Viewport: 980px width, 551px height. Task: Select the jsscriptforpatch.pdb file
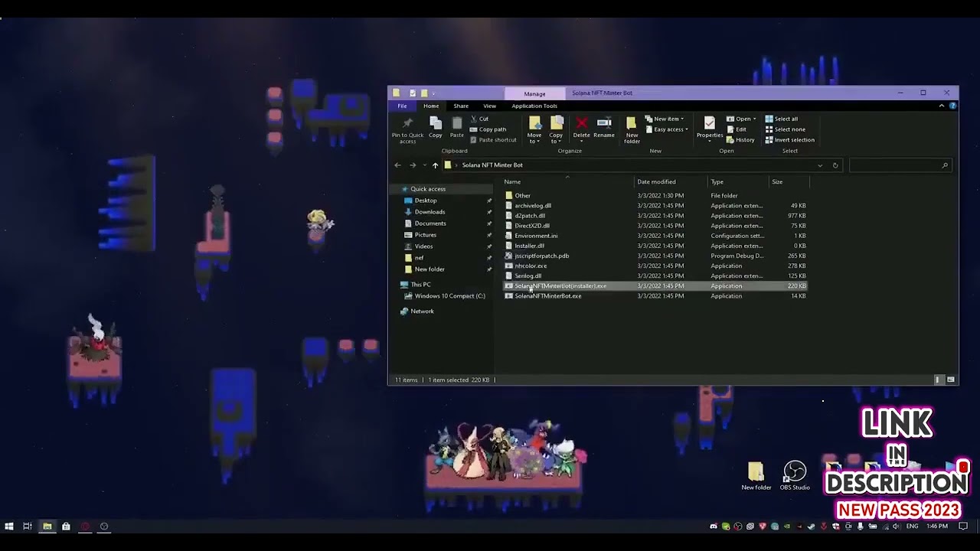click(541, 256)
